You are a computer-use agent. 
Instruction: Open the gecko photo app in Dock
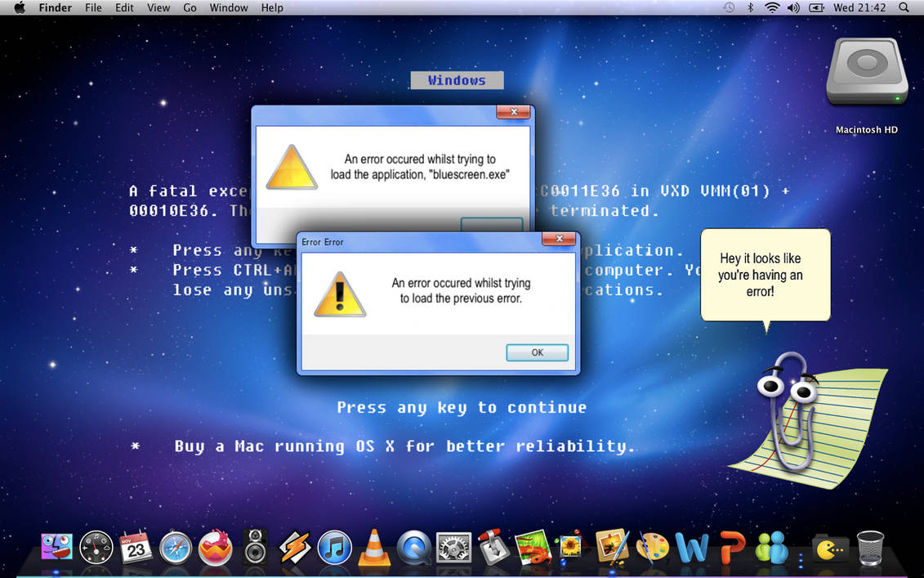tap(533, 547)
